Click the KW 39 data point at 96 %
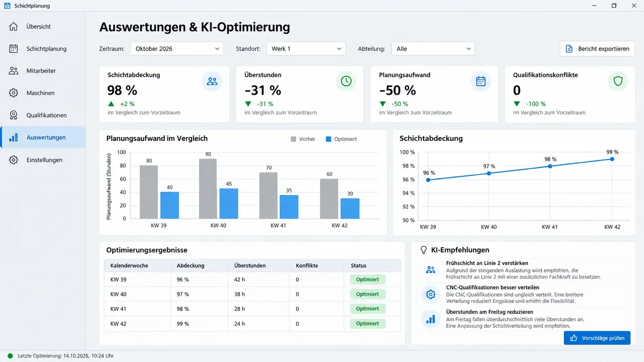The width and height of the screenshot is (644, 362). coord(428,180)
